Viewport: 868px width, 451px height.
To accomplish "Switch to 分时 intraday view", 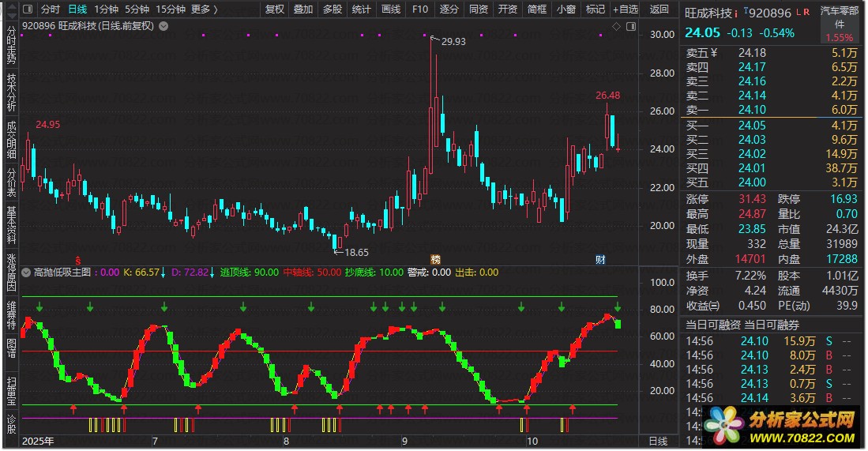I will coord(50,9).
